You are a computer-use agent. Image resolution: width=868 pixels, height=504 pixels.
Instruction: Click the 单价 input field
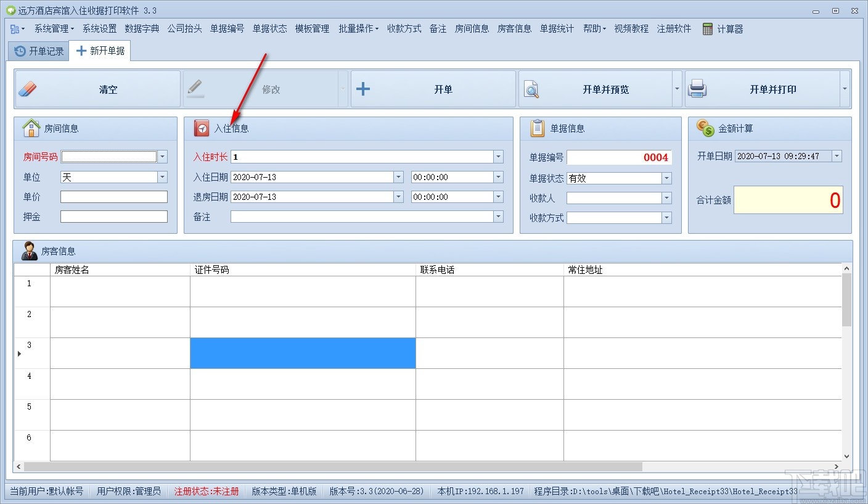pos(114,197)
